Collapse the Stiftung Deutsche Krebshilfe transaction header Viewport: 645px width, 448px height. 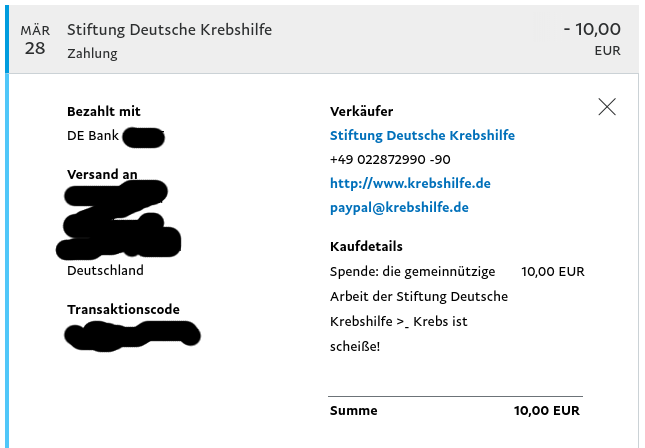pyautogui.click(x=322, y=39)
